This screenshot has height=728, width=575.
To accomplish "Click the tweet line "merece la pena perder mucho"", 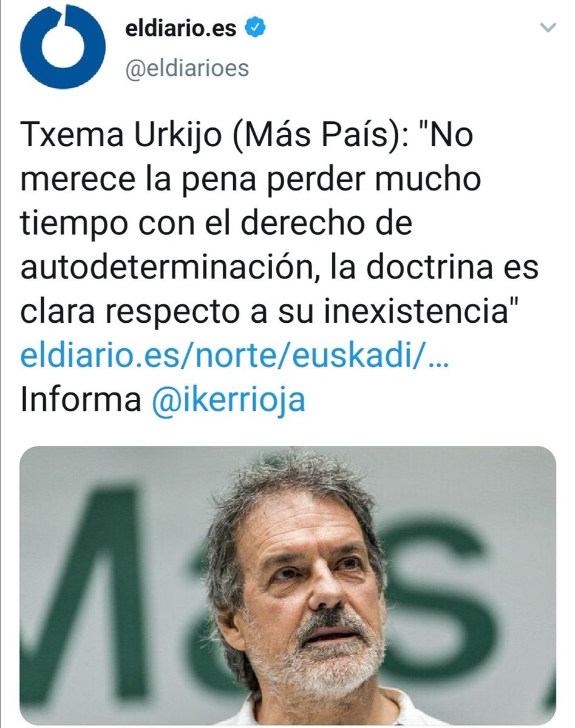I will click(x=251, y=180).
